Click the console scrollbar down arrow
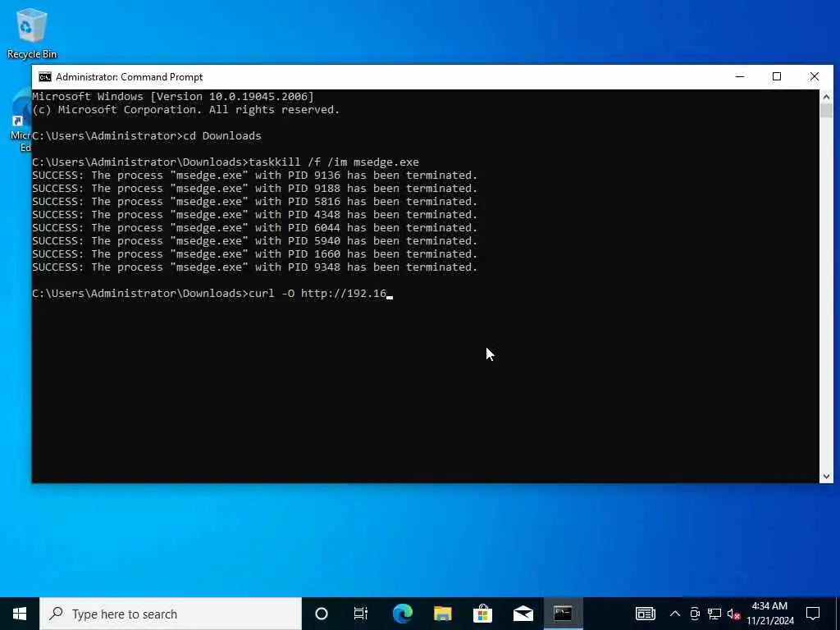 826,477
